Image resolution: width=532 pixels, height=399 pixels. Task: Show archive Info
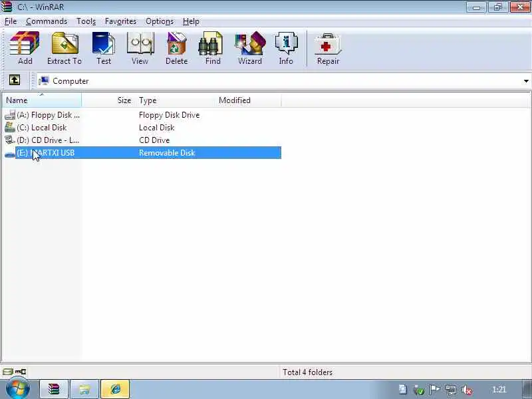coord(286,43)
